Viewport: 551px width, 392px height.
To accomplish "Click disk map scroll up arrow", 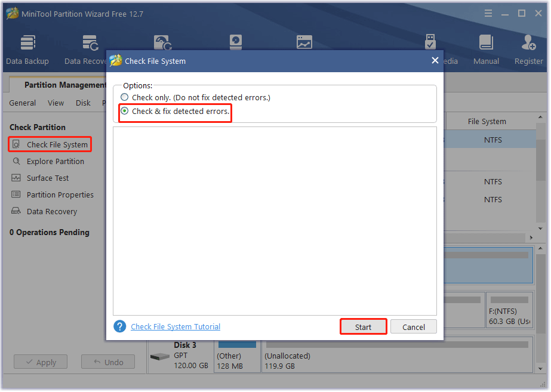I will [540, 248].
